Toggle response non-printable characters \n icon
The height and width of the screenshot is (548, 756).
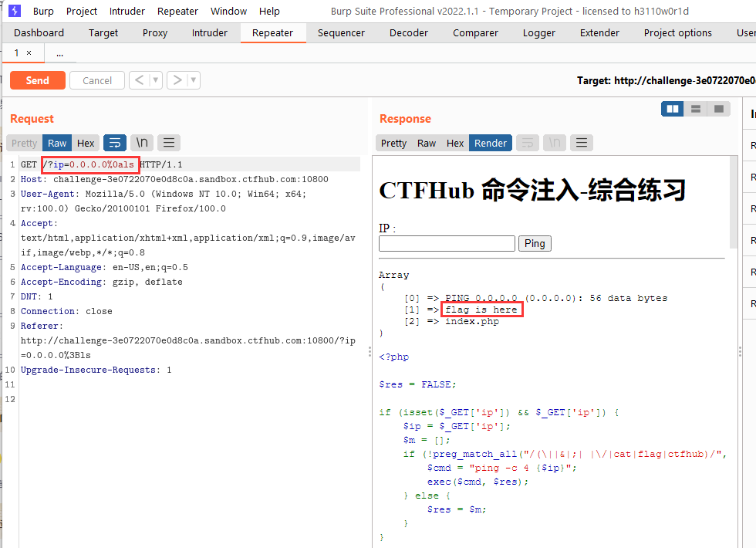point(555,143)
